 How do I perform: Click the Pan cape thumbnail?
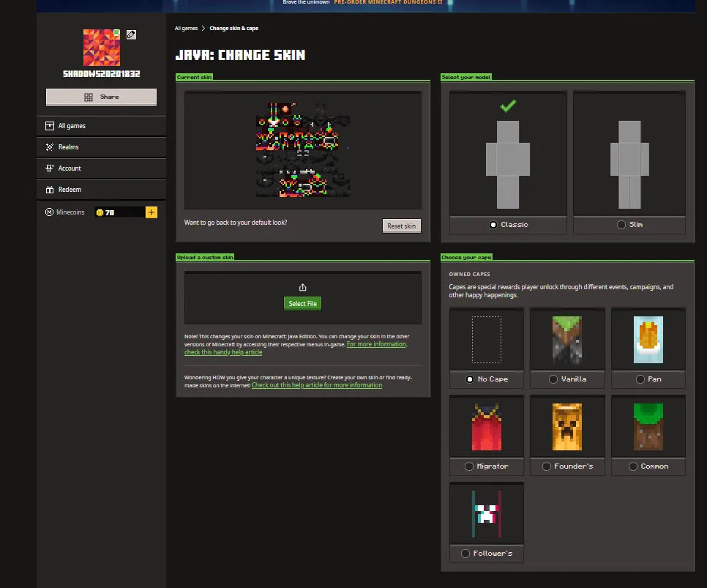[x=648, y=340]
